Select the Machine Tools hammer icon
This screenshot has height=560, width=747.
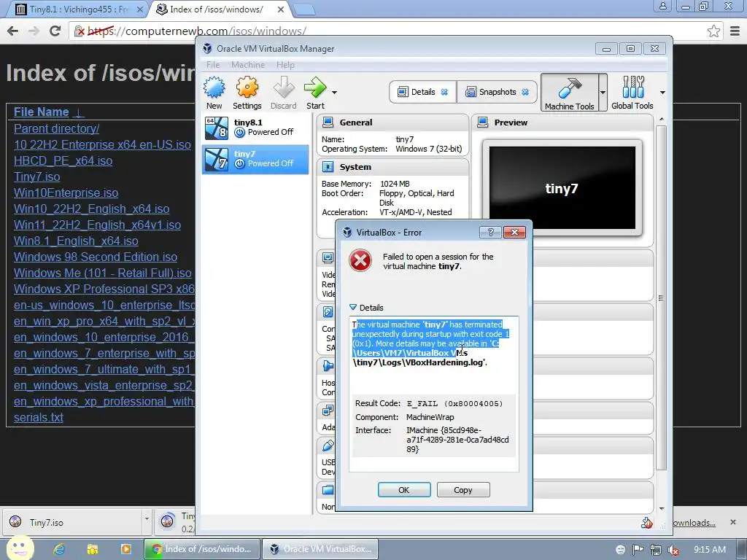[569, 93]
